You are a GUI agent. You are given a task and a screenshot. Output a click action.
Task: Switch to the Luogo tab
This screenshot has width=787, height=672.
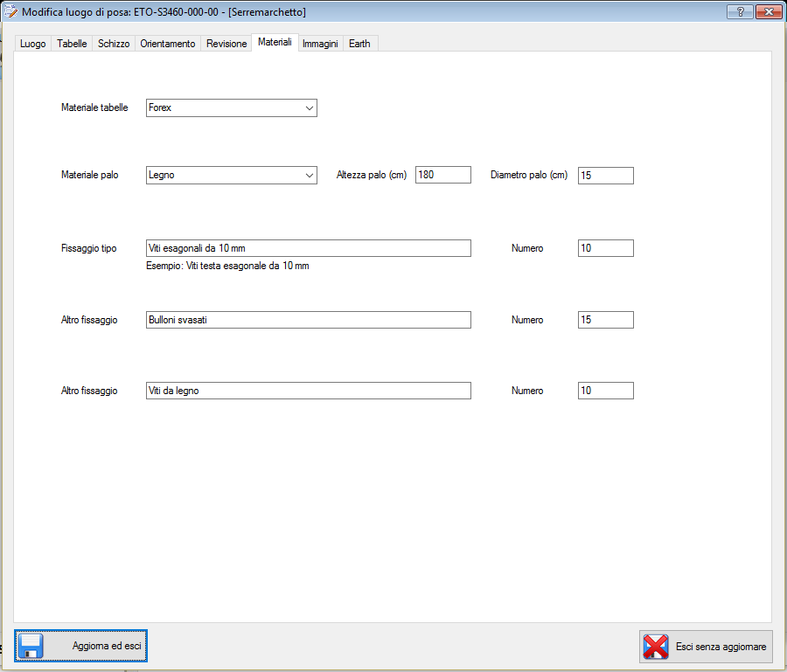[32, 44]
